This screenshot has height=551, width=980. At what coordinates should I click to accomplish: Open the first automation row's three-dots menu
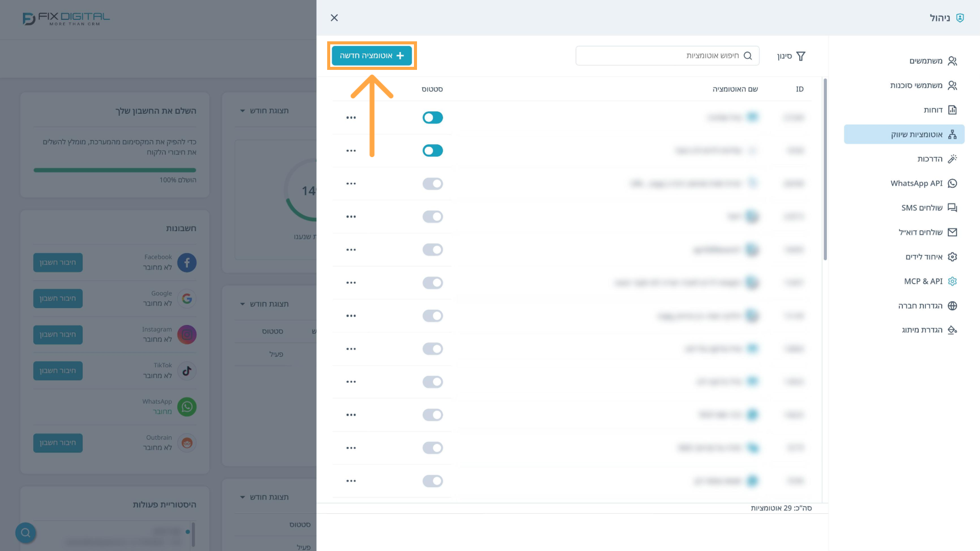pos(351,117)
